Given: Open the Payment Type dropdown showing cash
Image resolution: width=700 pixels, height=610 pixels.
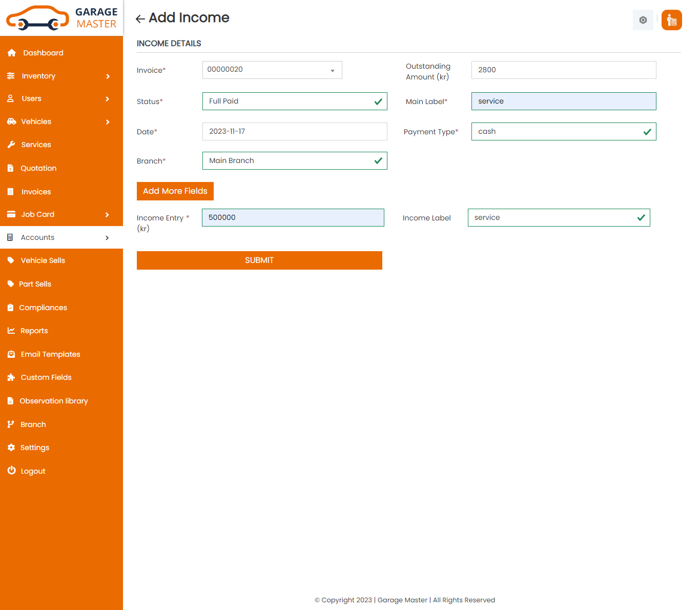Looking at the screenshot, I should pyautogui.click(x=563, y=132).
